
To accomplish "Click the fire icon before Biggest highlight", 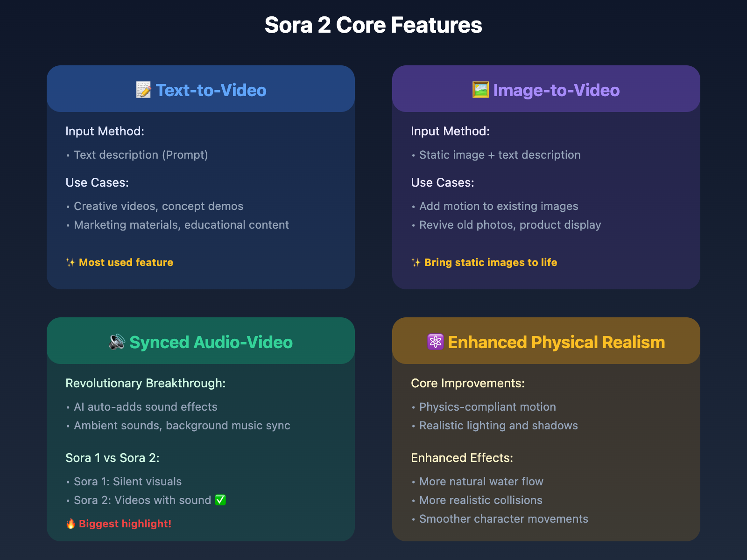I will (x=70, y=524).
